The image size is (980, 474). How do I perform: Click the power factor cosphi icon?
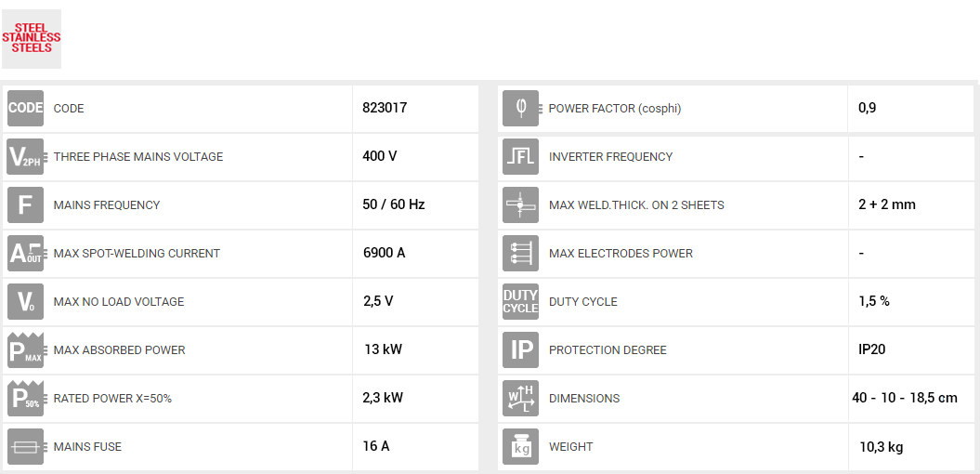[520, 108]
